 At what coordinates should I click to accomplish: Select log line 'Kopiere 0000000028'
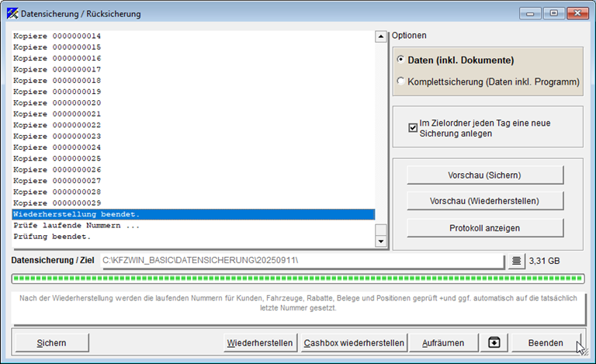193,192
